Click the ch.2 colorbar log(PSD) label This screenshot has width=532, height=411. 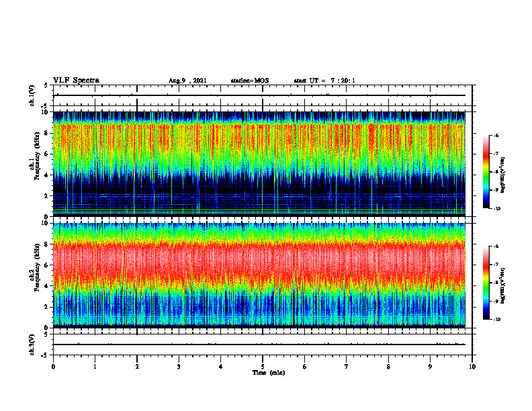[x=503, y=286]
